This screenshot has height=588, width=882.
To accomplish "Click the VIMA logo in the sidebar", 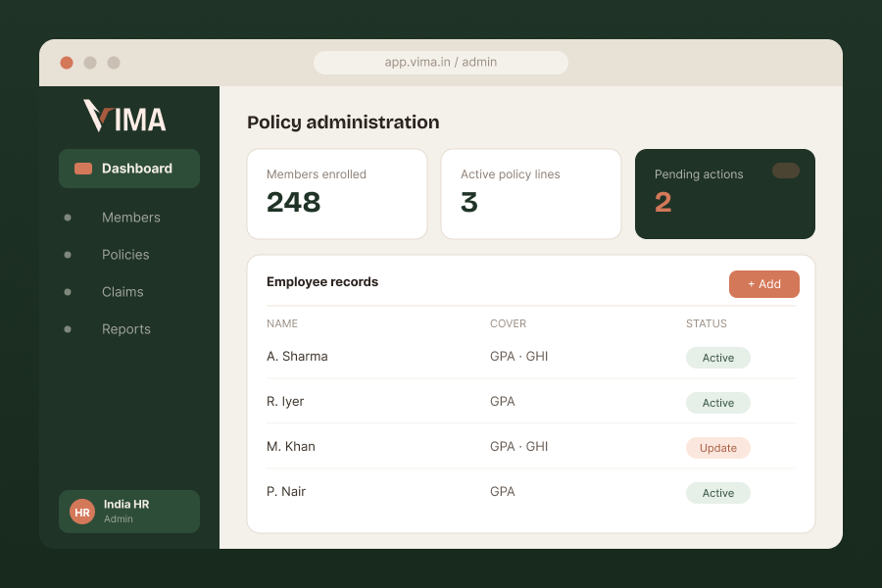I will (x=124, y=116).
